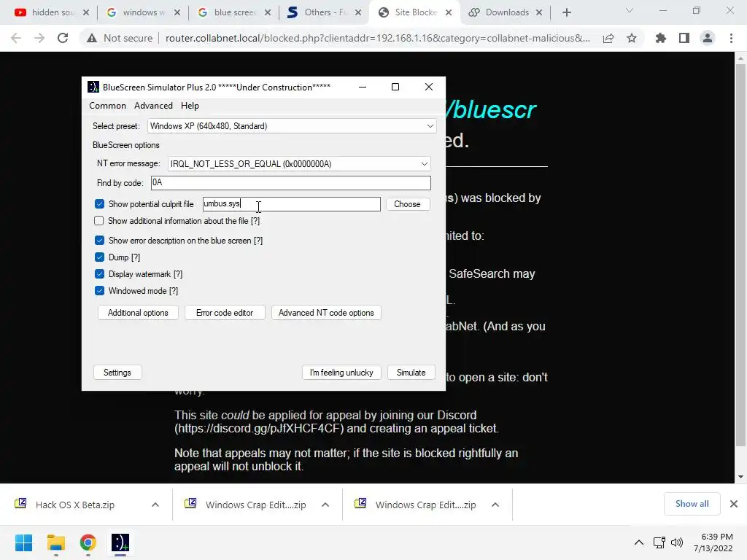
Task: Open the tab search chevron
Action: tap(630, 10)
